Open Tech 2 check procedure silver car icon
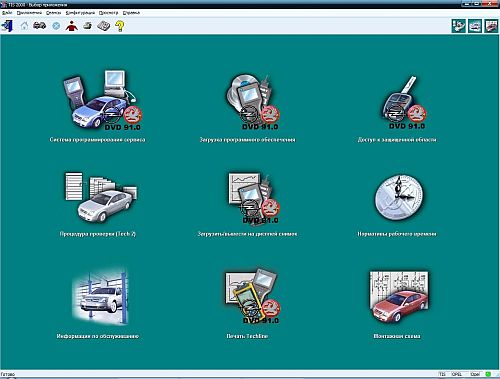500x379 pixels. click(x=101, y=197)
